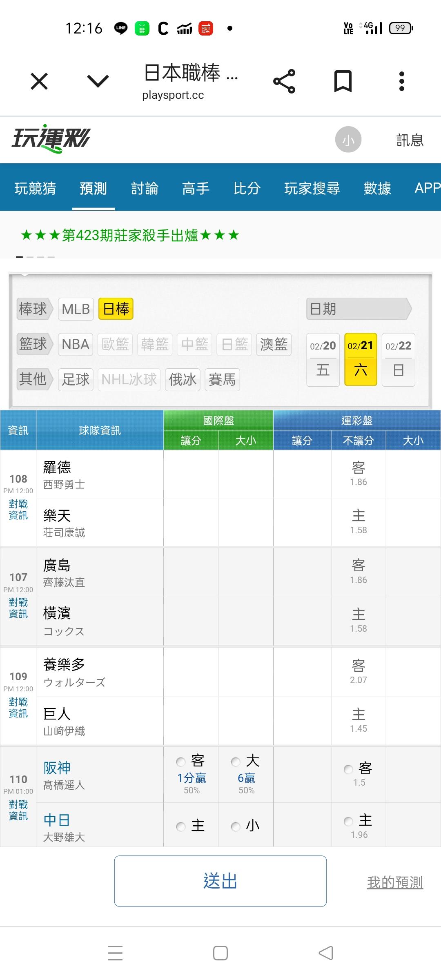Select the 足球 league button
Viewport: 441px width, 980px height.
point(76,379)
